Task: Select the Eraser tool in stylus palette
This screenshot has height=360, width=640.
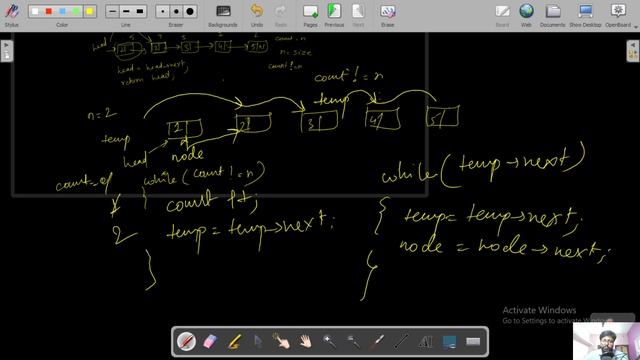Action: point(210,341)
